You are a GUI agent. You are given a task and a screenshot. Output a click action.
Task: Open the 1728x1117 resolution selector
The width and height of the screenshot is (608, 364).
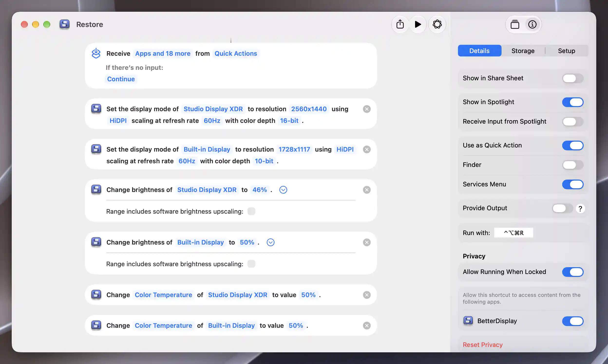(294, 149)
